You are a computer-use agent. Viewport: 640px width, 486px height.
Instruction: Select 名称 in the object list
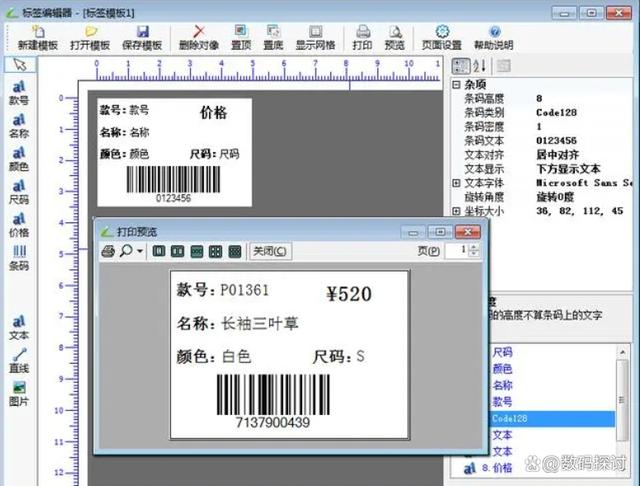tap(502, 385)
